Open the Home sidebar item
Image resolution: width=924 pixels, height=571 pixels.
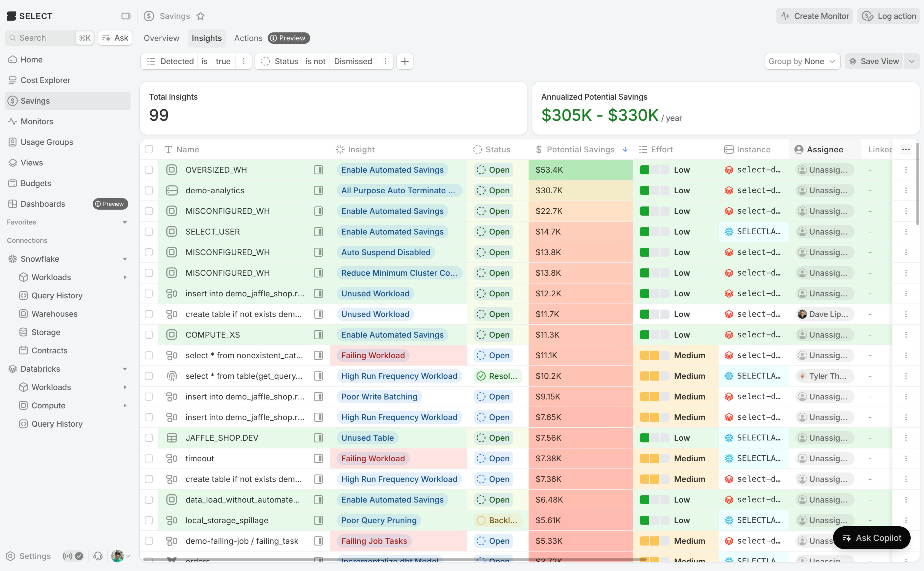click(x=68, y=60)
